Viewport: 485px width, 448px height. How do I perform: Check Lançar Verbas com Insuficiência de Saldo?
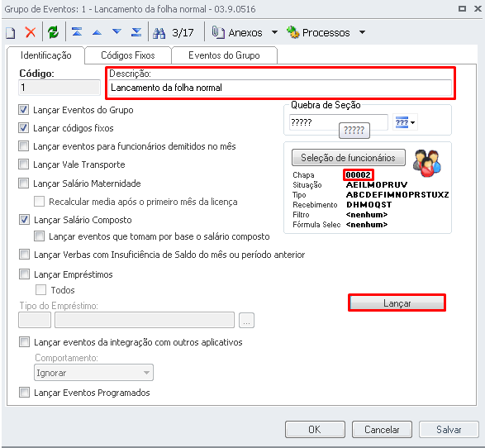coord(24,255)
